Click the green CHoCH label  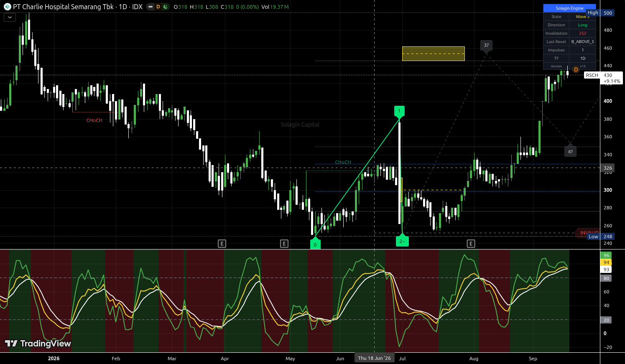(343, 162)
